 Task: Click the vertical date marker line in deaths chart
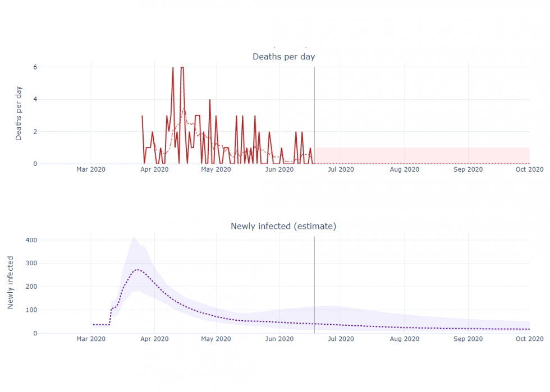point(314,112)
